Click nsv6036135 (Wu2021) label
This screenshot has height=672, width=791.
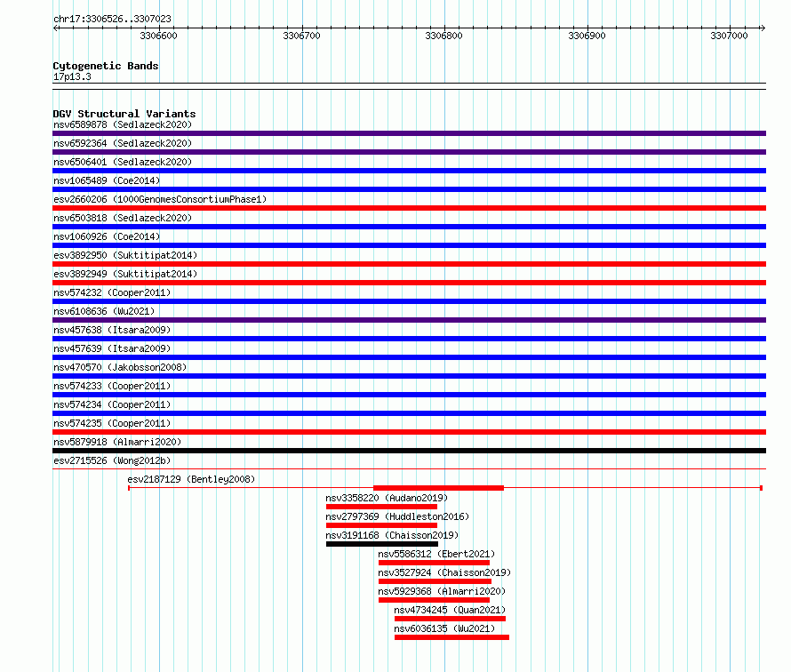[444, 628]
